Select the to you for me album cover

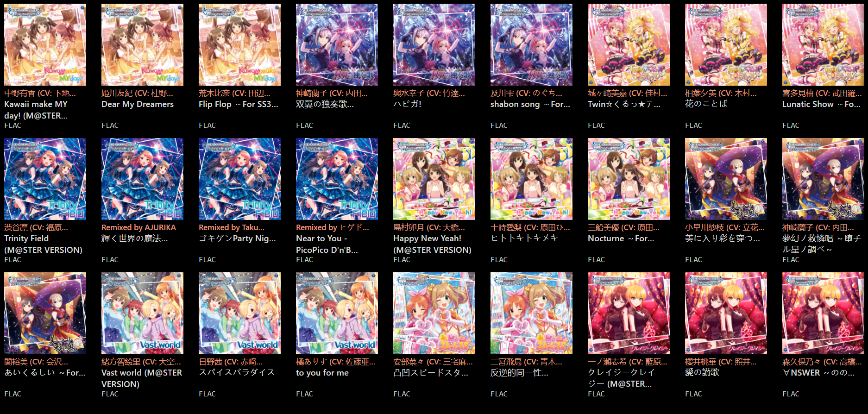pyautogui.click(x=337, y=313)
